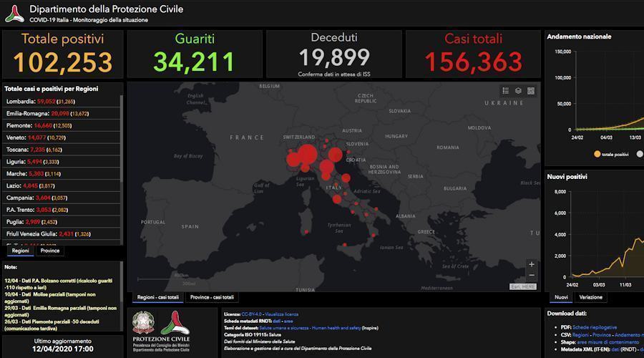Switch to the Regioni tab
The width and height of the screenshot is (644, 358).
click(20, 251)
